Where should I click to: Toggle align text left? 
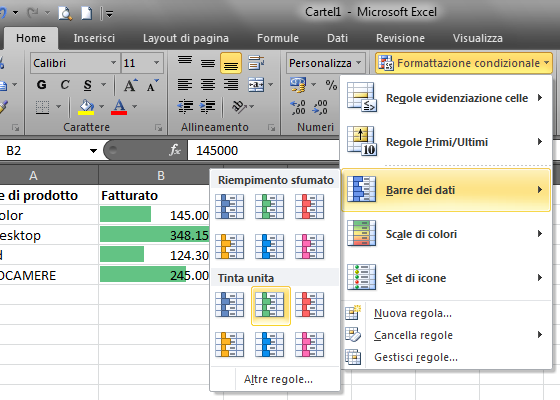tap(185, 85)
